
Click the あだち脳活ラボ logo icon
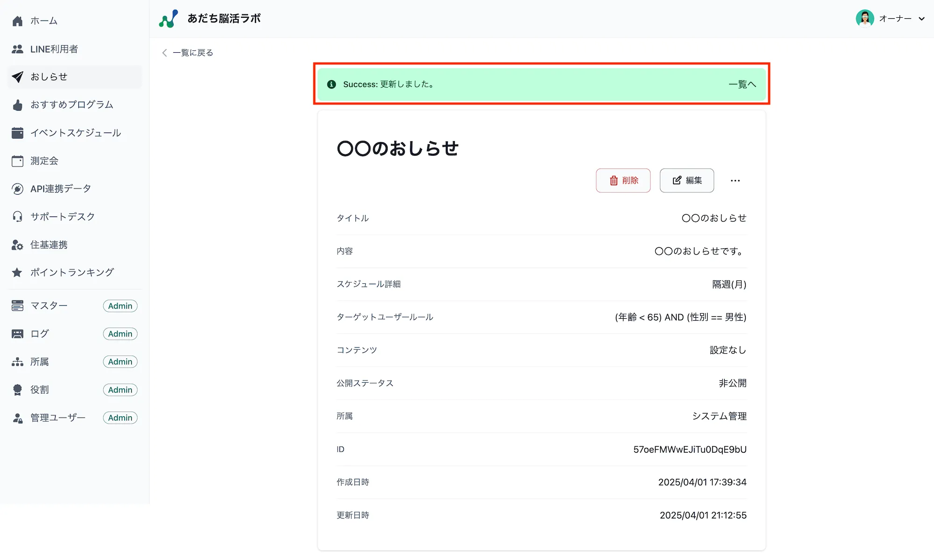coord(168,19)
